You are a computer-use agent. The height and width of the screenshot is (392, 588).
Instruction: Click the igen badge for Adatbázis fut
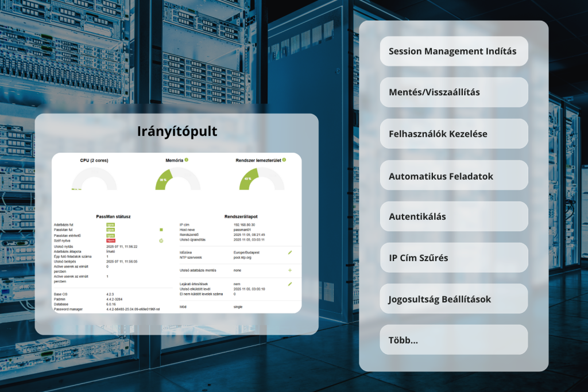pos(110,224)
